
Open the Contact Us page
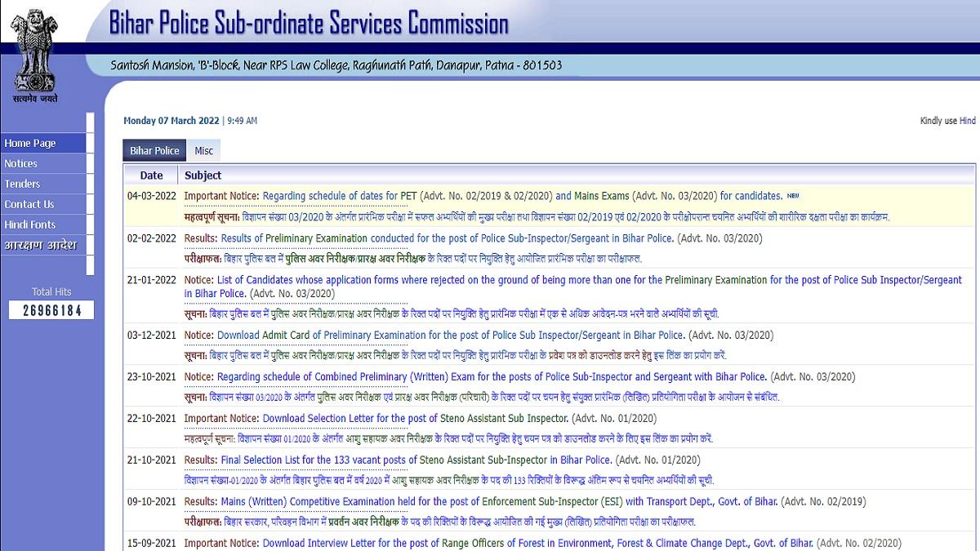[29, 205]
